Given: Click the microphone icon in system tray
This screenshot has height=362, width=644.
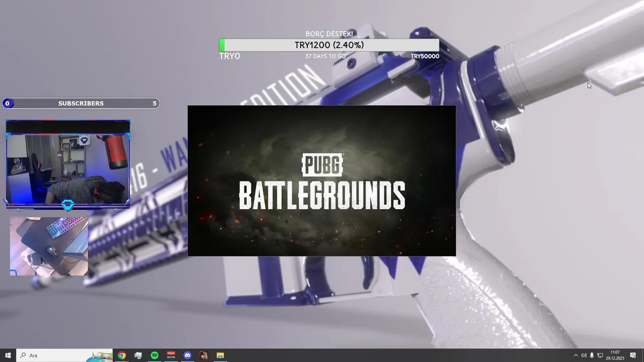Looking at the screenshot, I should (x=592, y=355).
